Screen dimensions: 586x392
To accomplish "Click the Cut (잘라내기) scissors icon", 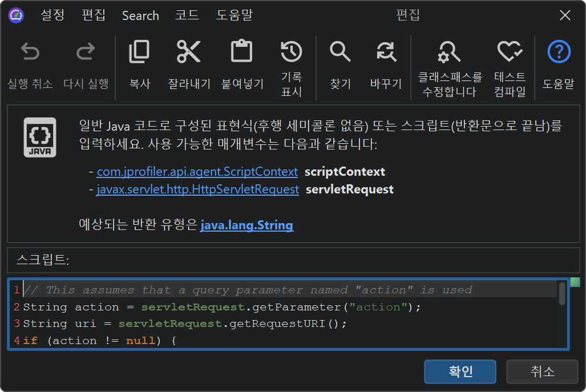I will (189, 52).
